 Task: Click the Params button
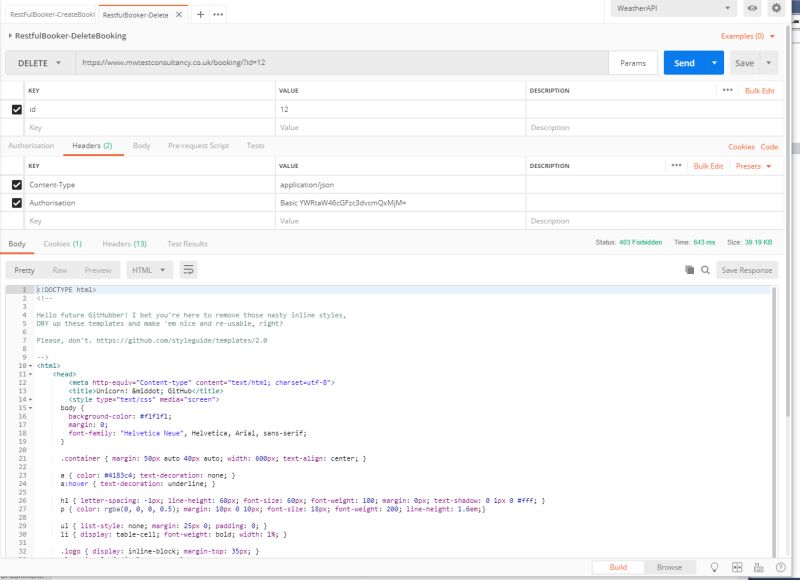[x=633, y=63]
